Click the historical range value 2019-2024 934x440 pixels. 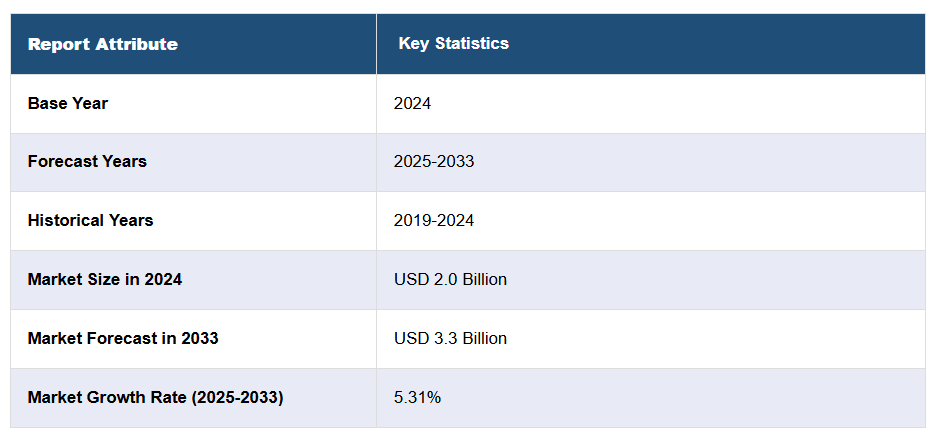pos(434,220)
